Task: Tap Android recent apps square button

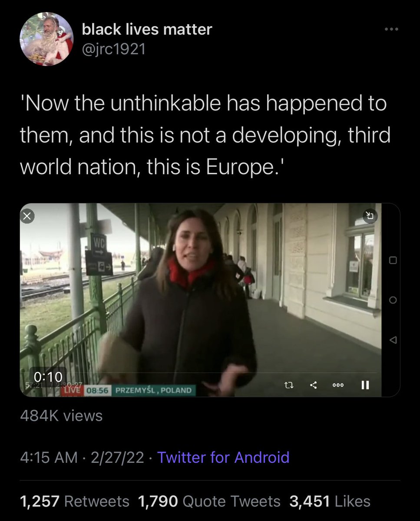Action: tap(392, 260)
